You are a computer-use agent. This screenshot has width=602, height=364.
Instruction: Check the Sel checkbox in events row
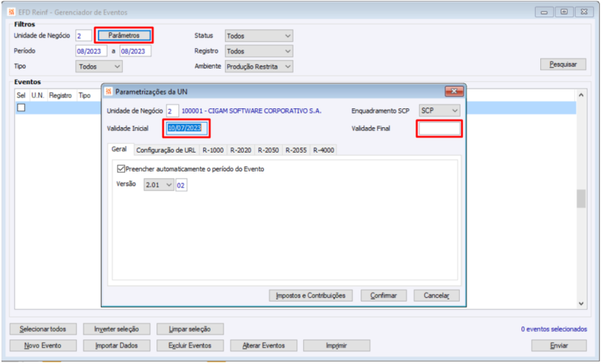tap(21, 108)
